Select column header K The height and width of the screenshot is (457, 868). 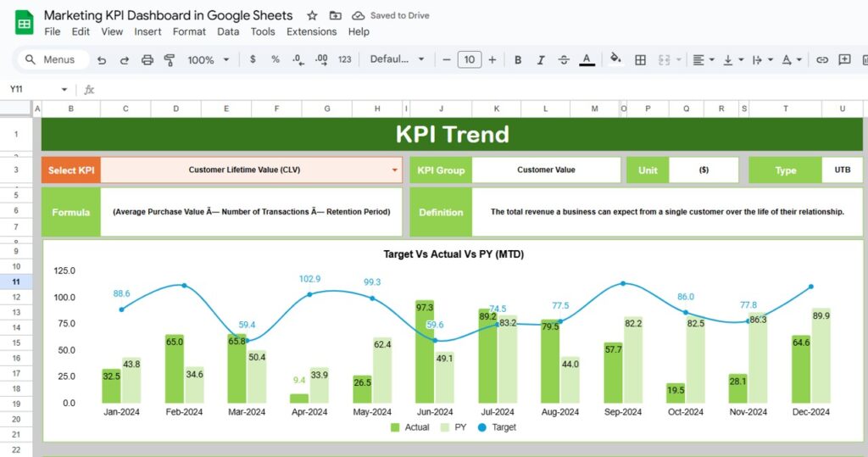pyautogui.click(x=497, y=109)
